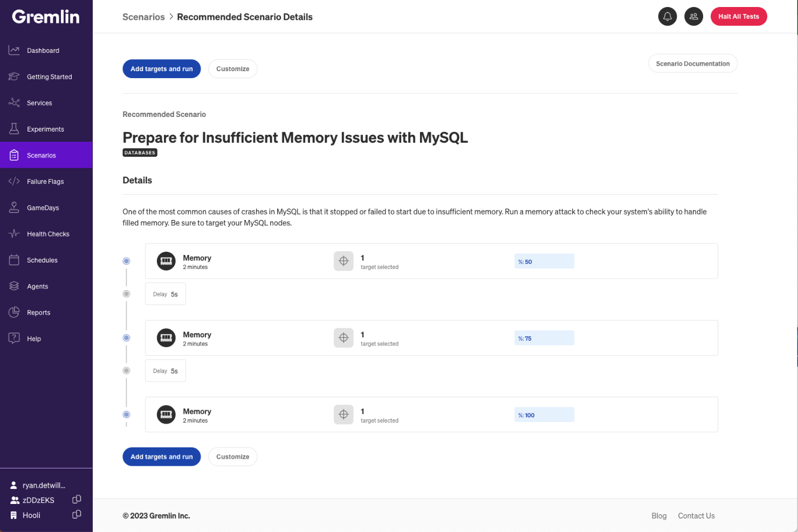Click the zDDzEKS team name
The image size is (798, 532).
coord(38,500)
